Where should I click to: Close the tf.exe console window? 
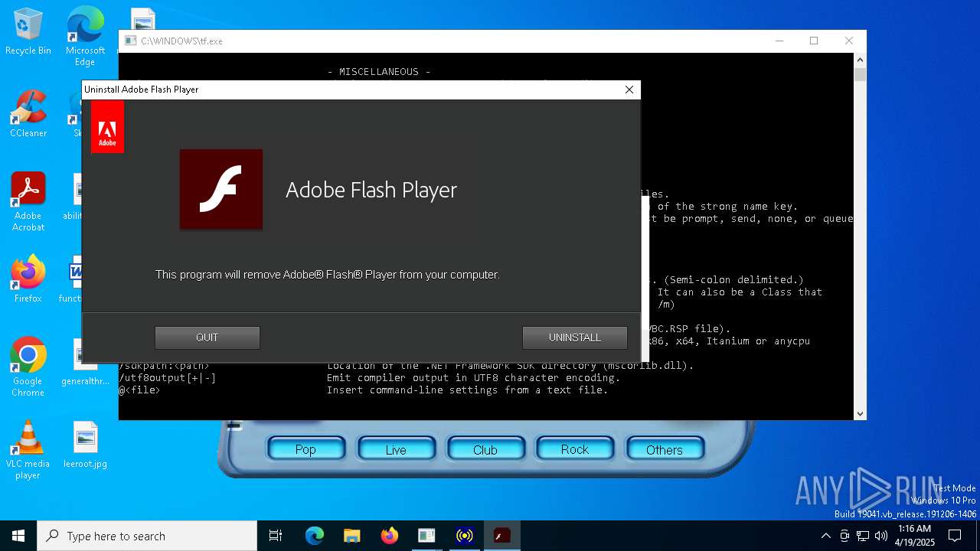[x=849, y=41]
